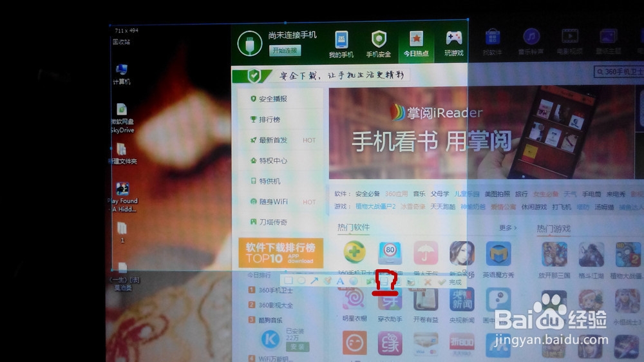The image size is (644, 362).
Task: Open the 壁纸主题 tab
Action: [609, 43]
